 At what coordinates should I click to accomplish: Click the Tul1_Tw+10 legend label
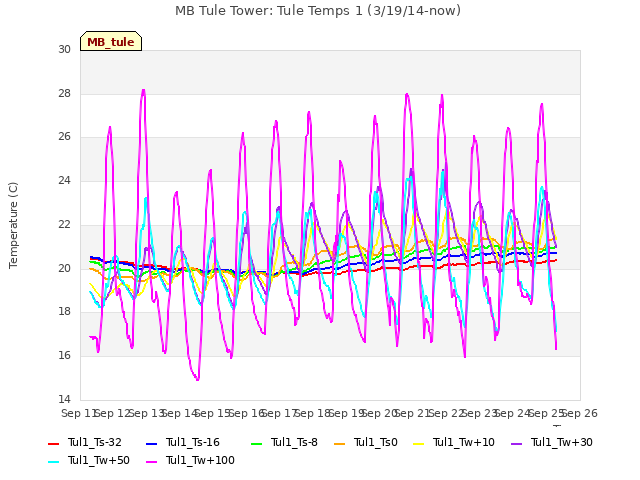(x=464, y=442)
